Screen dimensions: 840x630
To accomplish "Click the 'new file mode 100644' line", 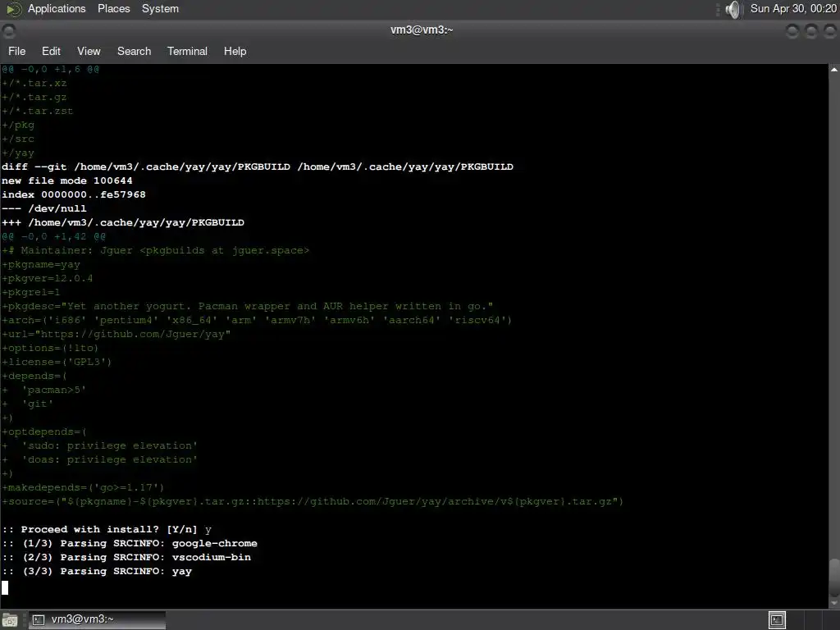I will coord(67,180).
